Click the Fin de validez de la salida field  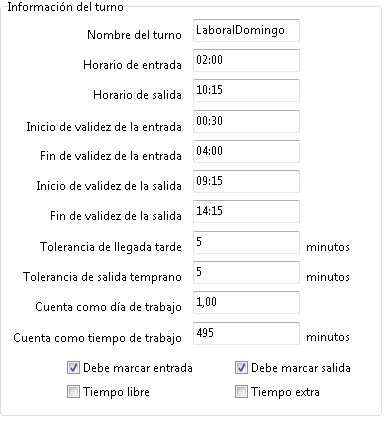(246, 211)
